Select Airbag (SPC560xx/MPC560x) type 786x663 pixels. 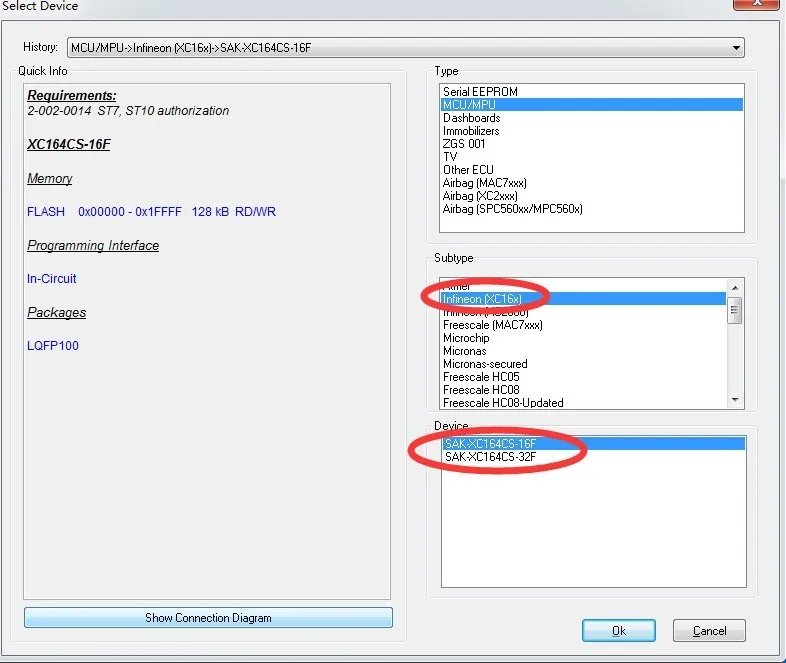coord(592,209)
